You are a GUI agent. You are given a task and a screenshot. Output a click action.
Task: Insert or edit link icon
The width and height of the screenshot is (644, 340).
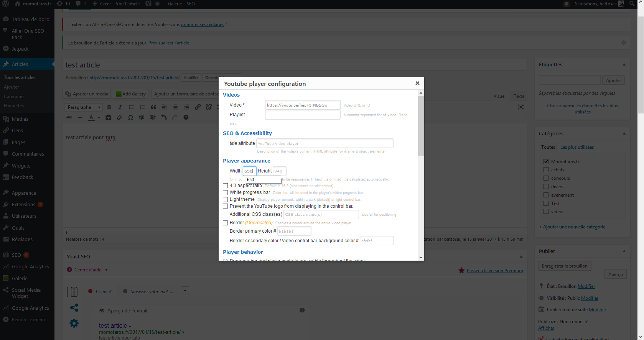(198, 107)
